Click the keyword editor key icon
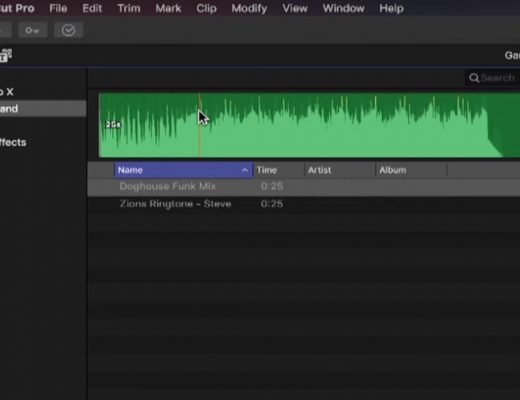 coord(32,30)
